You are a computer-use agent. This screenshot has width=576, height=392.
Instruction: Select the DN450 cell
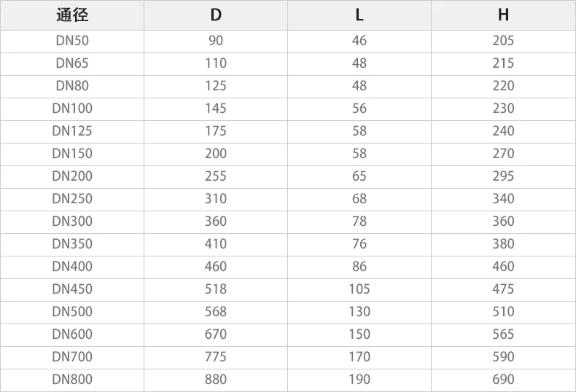[x=72, y=289]
